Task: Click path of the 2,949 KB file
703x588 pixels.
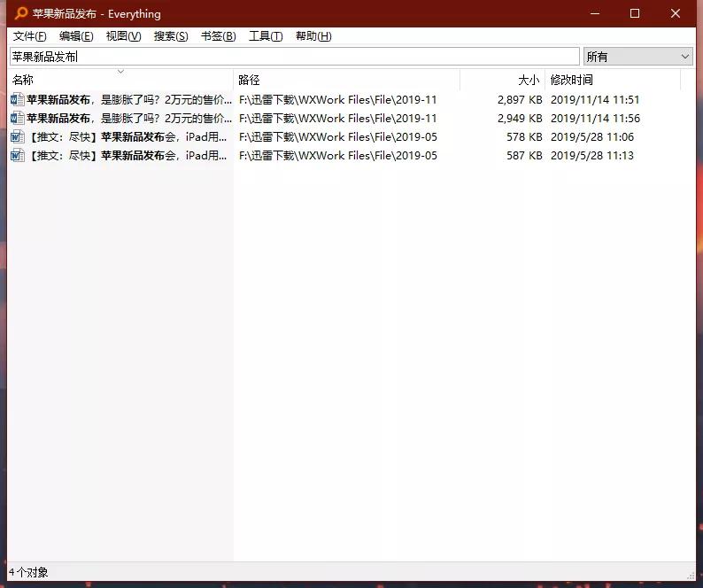Action: point(337,119)
